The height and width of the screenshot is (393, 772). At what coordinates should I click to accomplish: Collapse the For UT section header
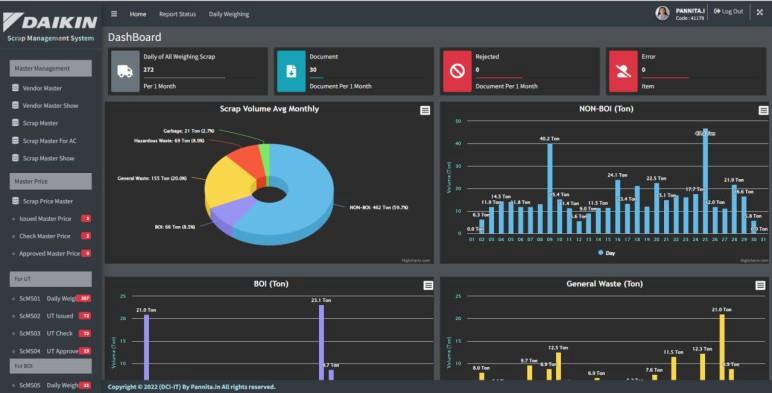pyautogui.click(x=51, y=279)
